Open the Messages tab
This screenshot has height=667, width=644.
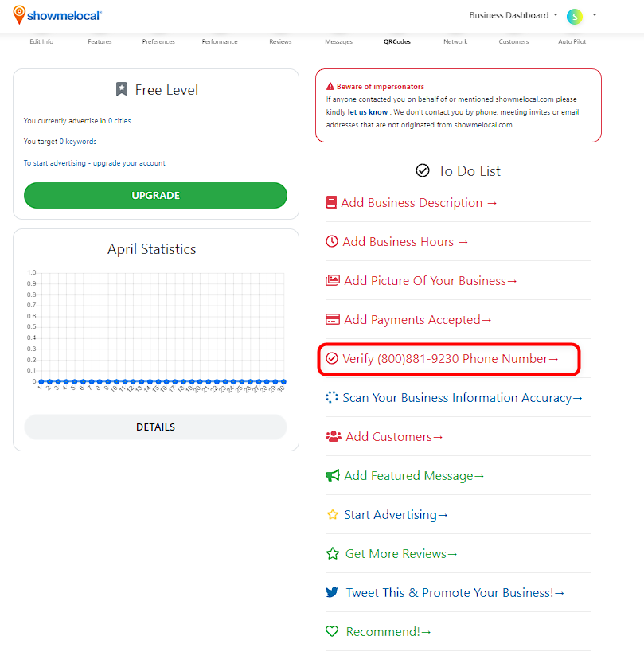[x=338, y=41]
